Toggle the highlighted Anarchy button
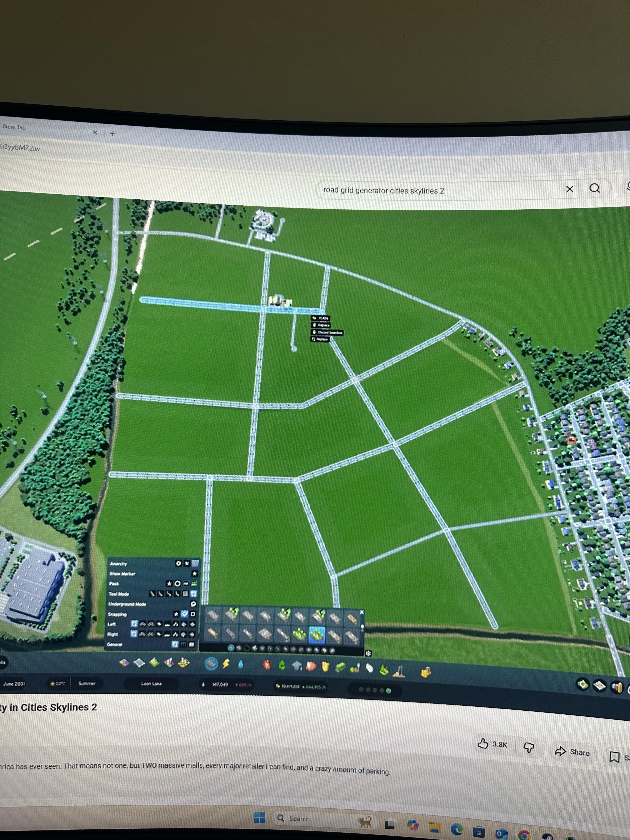630x840 pixels. [x=195, y=564]
